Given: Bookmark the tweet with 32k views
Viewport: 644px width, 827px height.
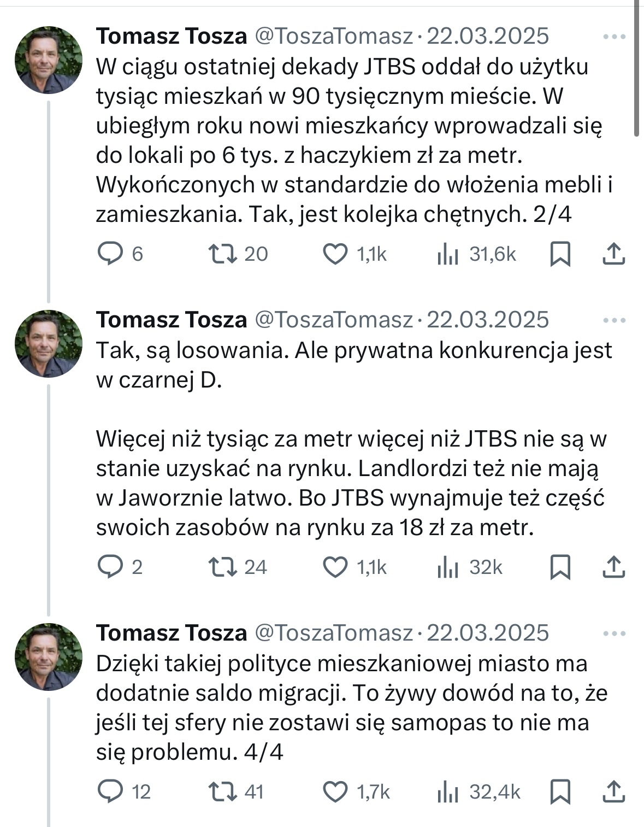Looking at the screenshot, I should [x=560, y=567].
